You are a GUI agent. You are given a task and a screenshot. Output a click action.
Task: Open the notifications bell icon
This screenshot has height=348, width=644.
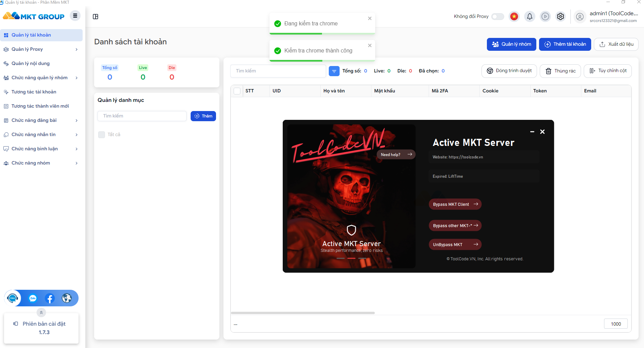click(x=530, y=16)
